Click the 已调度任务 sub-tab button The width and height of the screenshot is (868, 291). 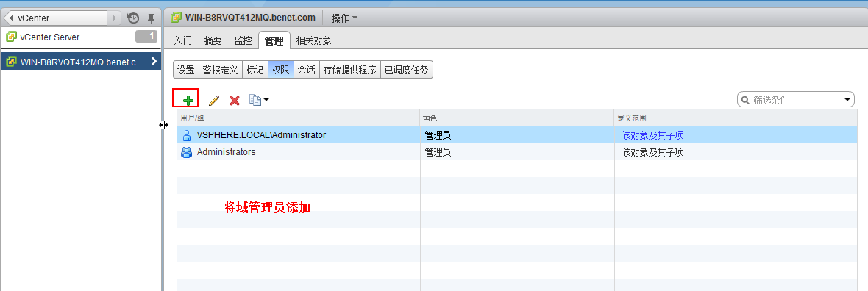[406, 71]
